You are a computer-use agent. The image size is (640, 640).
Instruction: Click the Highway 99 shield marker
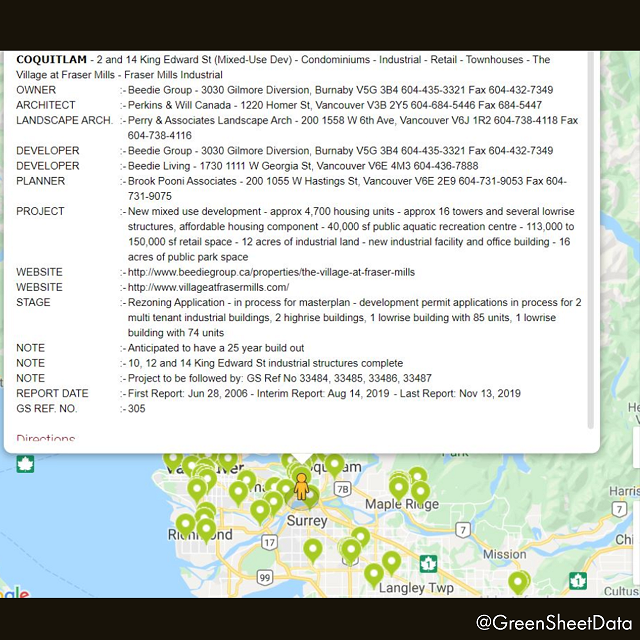[265, 578]
